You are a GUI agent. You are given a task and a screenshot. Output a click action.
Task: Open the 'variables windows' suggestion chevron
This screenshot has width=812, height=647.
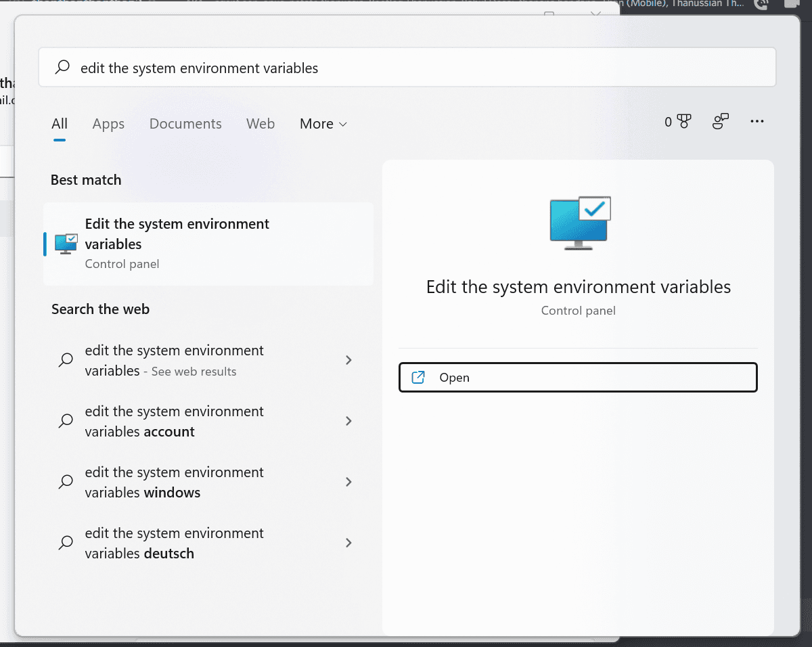348,482
